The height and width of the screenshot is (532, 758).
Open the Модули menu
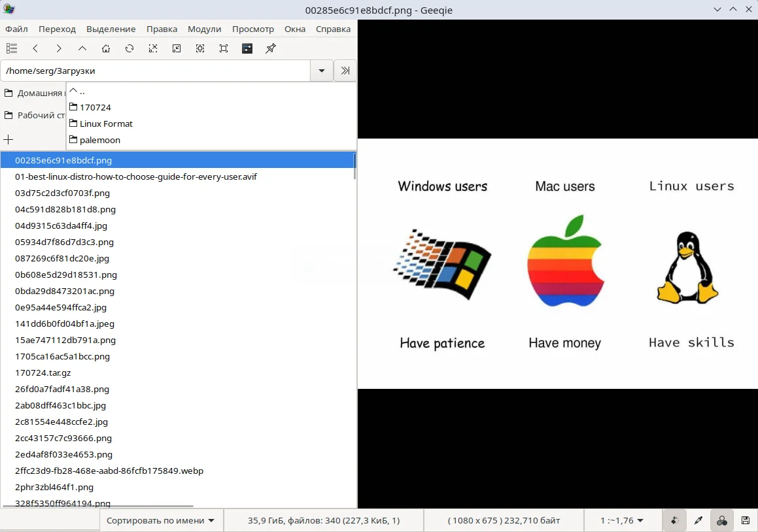[205, 29]
